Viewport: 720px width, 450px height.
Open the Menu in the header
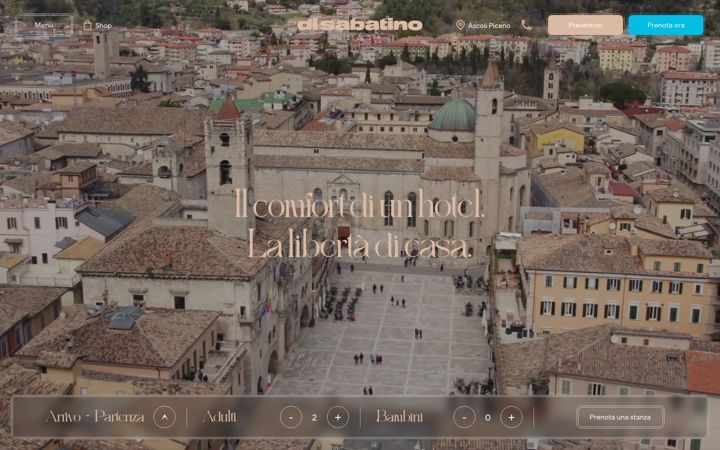pyautogui.click(x=44, y=25)
